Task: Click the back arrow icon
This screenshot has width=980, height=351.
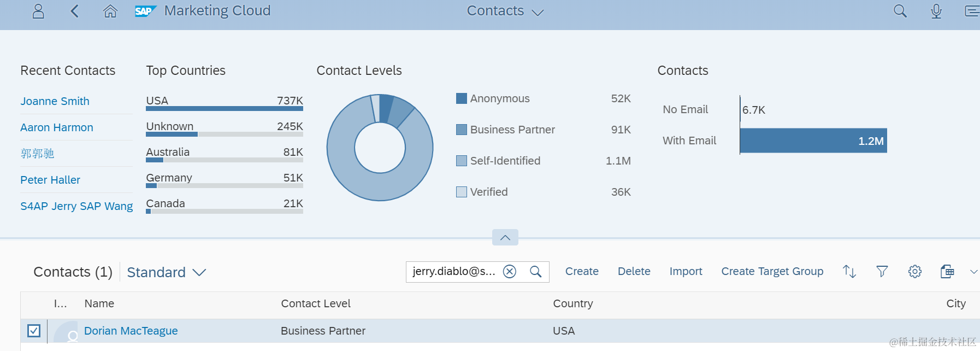Action: pyautogui.click(x=75, y=11)
